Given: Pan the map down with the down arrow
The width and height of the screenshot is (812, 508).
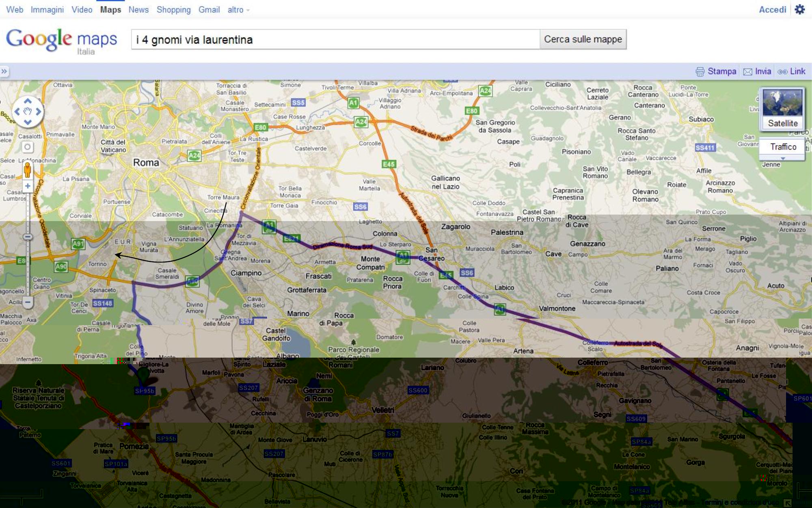Looking at the screenshot, I should pyautogui.click(x=28, y=122).
